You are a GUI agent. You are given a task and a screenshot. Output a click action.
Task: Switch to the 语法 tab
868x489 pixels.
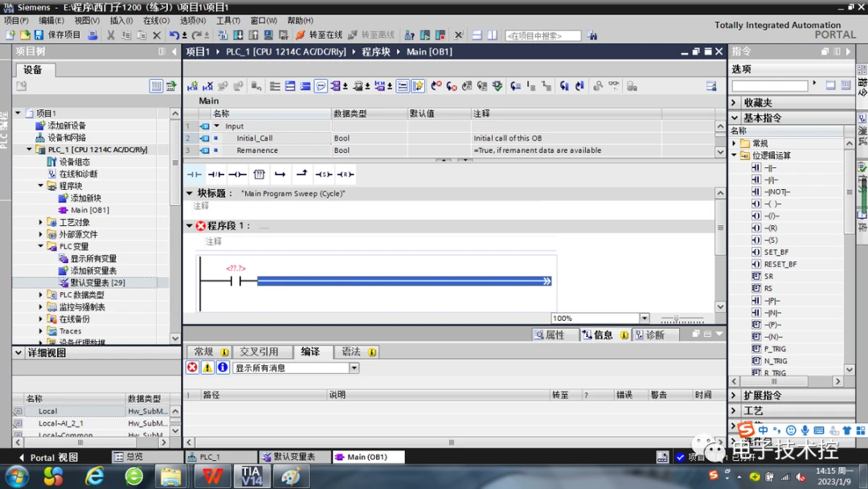tap(358, 351)
